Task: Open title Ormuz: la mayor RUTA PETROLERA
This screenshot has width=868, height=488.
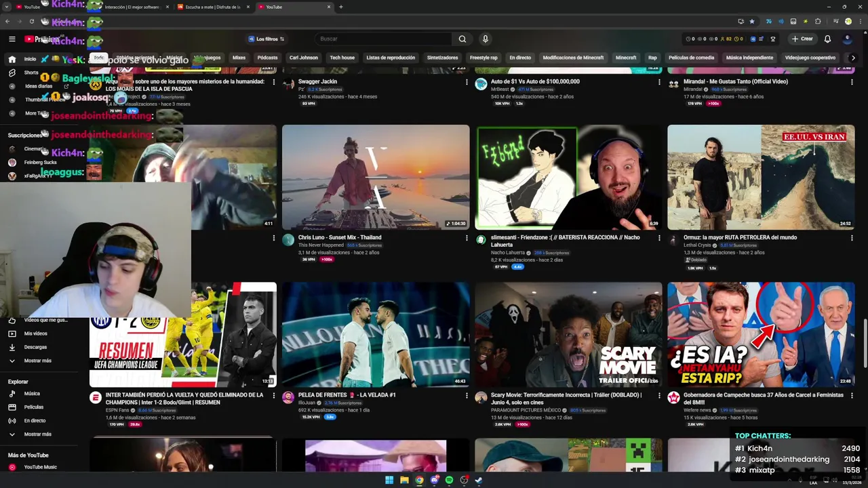Action: tap(740, 237)
